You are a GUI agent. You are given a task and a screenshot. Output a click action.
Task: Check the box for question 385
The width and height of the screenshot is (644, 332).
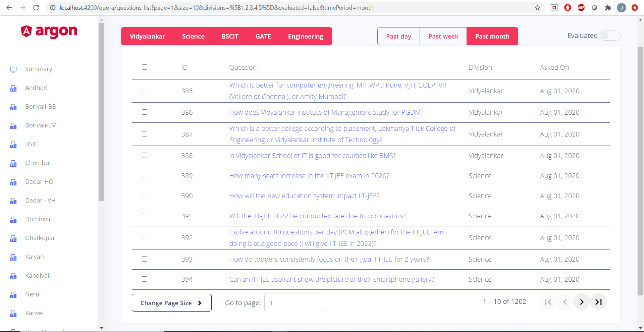(x=145, y=91)
